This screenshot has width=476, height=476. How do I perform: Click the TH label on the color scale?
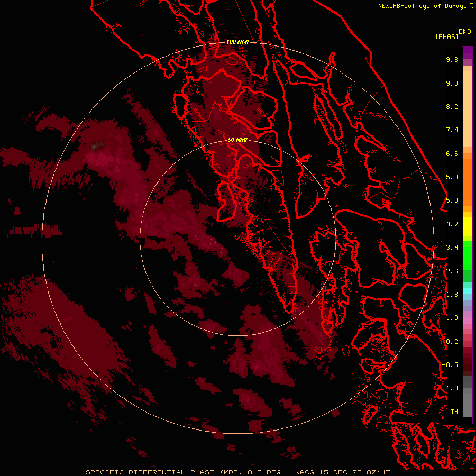pyautogui.click(x=454, y=412)
